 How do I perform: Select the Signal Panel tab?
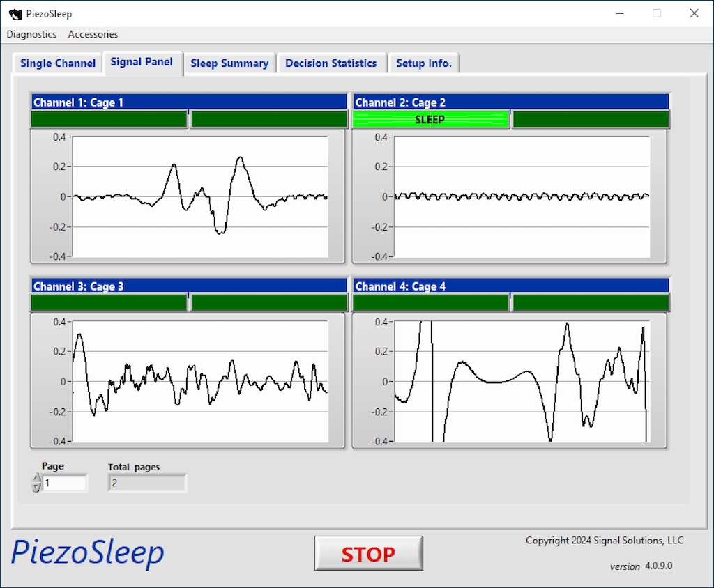click(142, 62)
